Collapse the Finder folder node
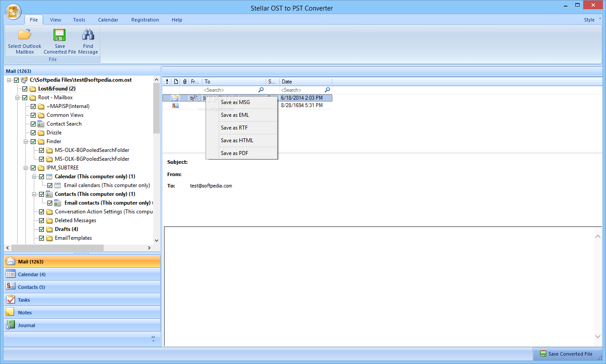606x364 pixels. 26,141
